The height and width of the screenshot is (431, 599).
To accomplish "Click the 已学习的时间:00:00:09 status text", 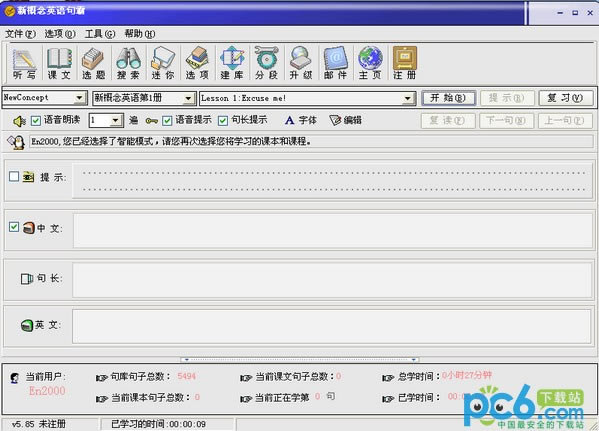I will (159, 424).
